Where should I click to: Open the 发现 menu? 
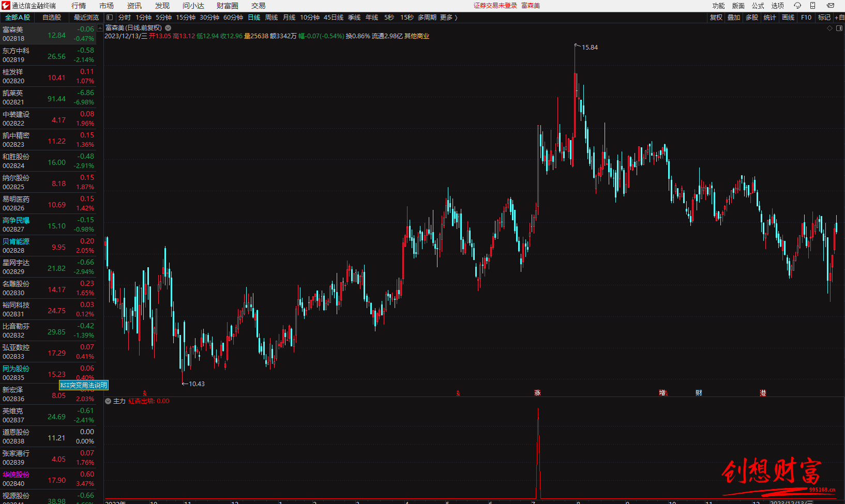[162, 6]
